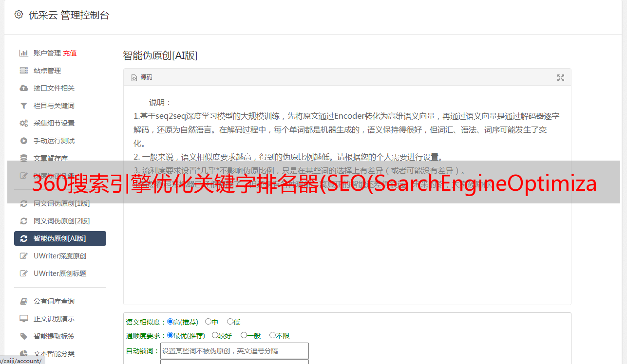Open the 账户管理 menu item
The image size is (627, 364).
tap(47, 53)
